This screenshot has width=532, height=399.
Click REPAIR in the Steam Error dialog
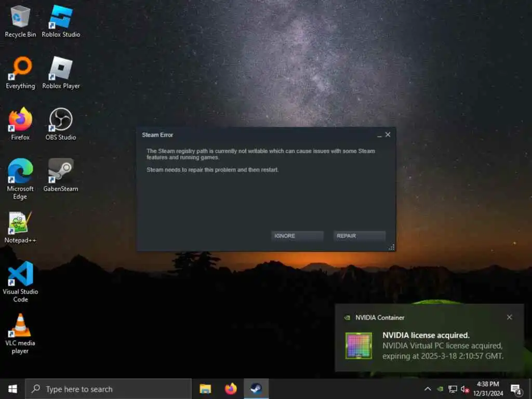point(360,236)
